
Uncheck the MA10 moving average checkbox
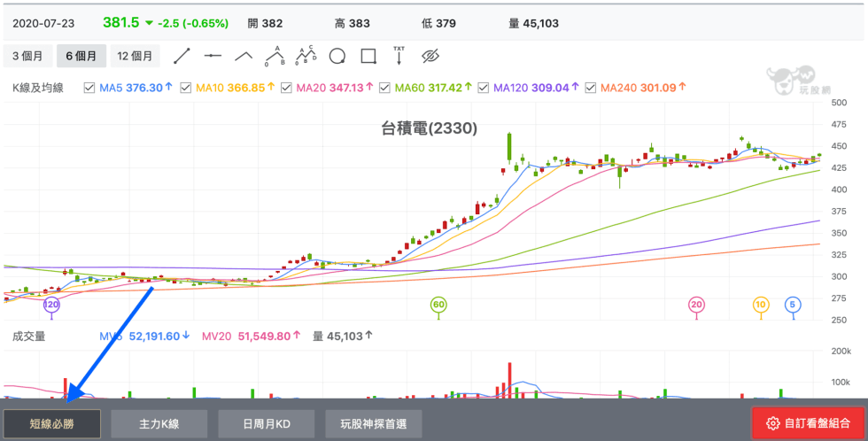coord(186,88)
